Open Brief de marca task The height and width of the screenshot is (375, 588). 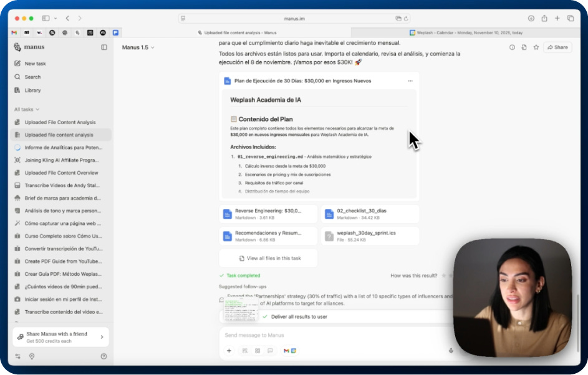[60, 198]
